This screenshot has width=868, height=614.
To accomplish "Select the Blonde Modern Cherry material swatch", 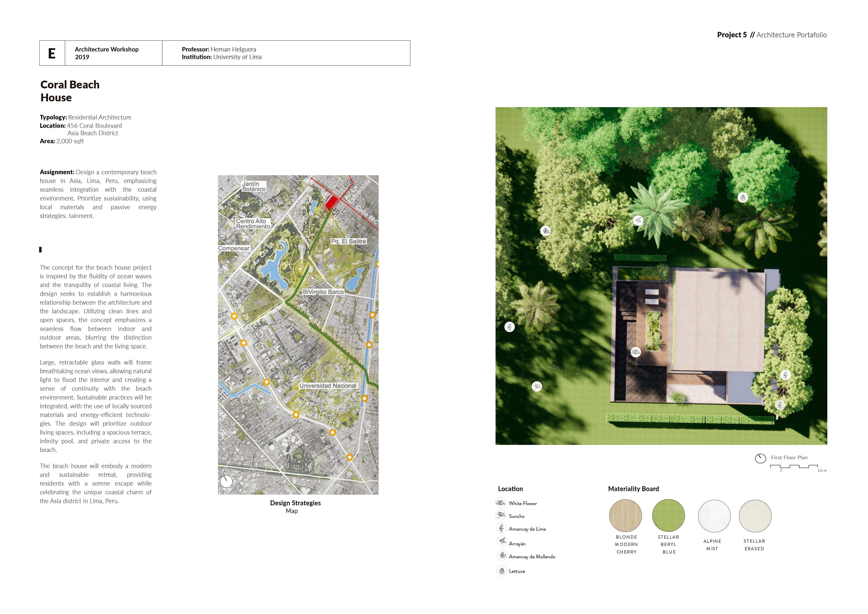I will (x=625, y=516).
